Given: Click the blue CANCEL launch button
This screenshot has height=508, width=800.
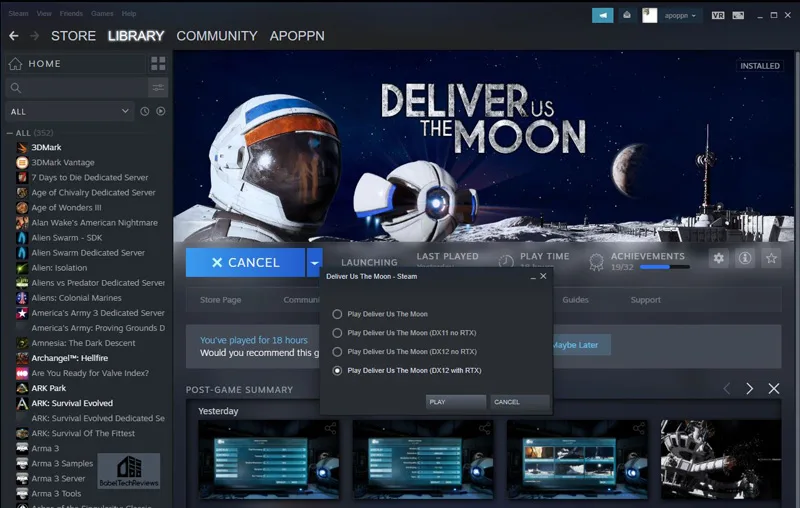Looking at the screenshot, I should (245, 263).
